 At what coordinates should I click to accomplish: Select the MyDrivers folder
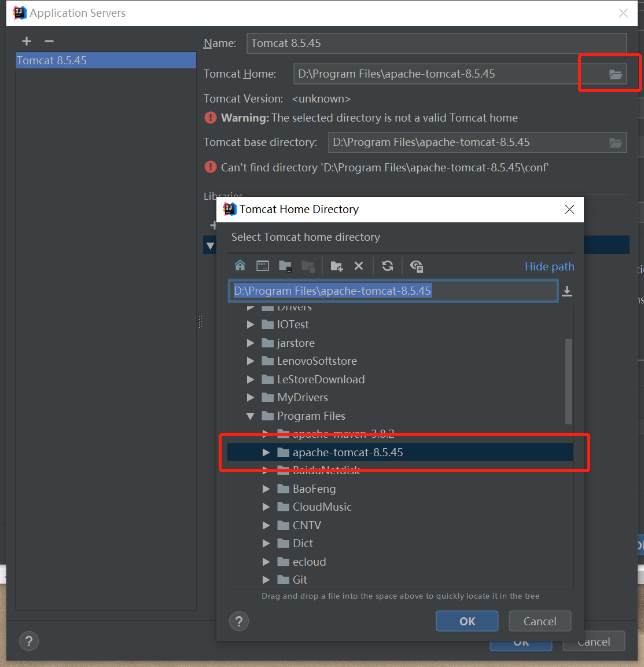[x=400, y=398]
